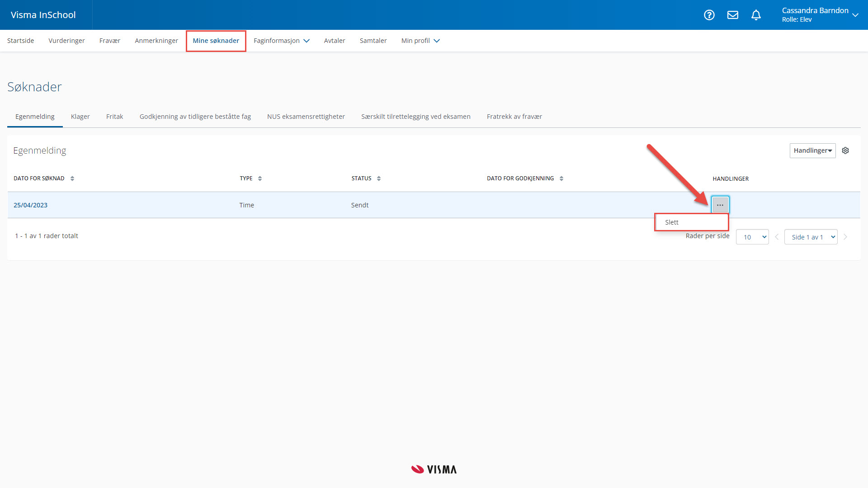Sort by Dato for søknad column
Viewport: 868px width, 488px height.
(72, 178)
